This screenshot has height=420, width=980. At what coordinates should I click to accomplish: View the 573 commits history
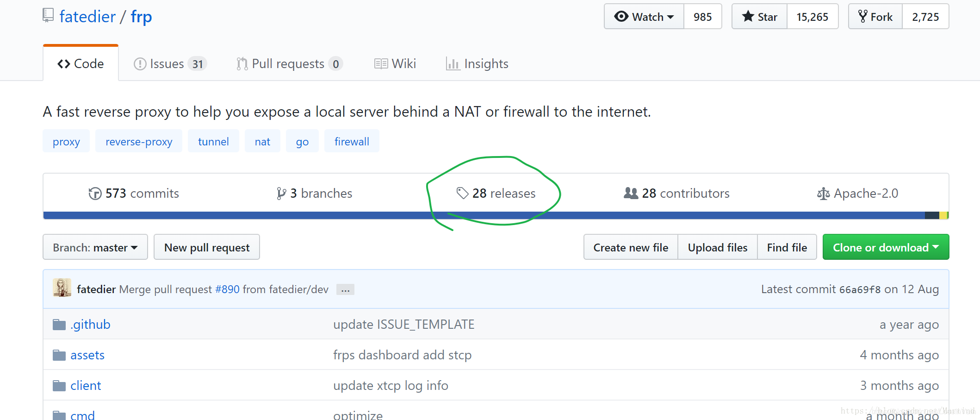pyautogui.click(x=134, y=193)
